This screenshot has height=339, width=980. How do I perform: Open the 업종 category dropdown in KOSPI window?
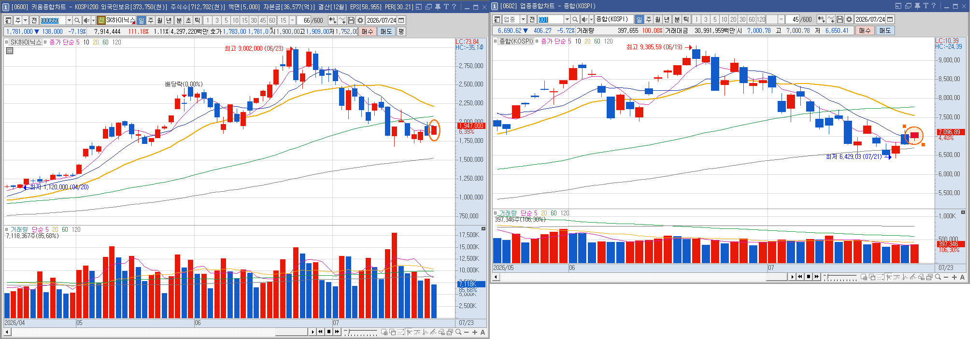tap(523, 19)
